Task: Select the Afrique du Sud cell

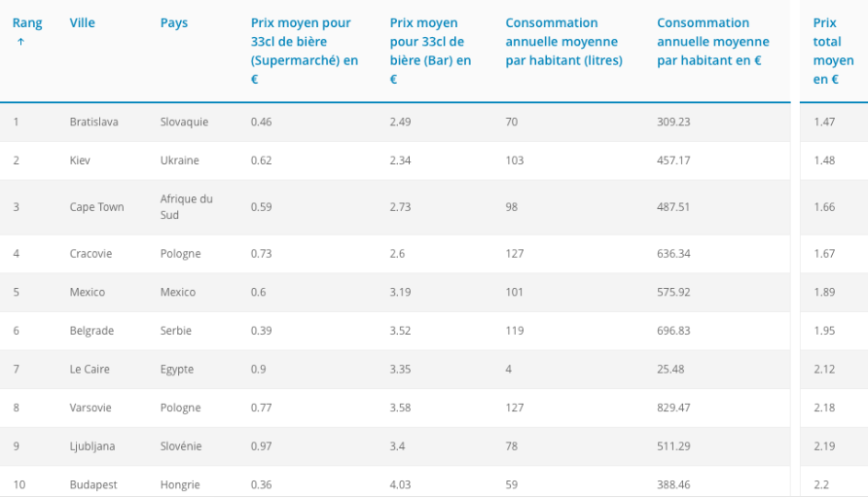Action: (x=186, y=207)
